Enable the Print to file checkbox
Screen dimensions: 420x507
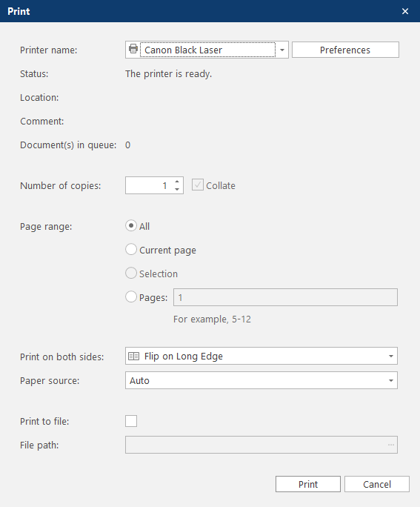tap(131, 421)
